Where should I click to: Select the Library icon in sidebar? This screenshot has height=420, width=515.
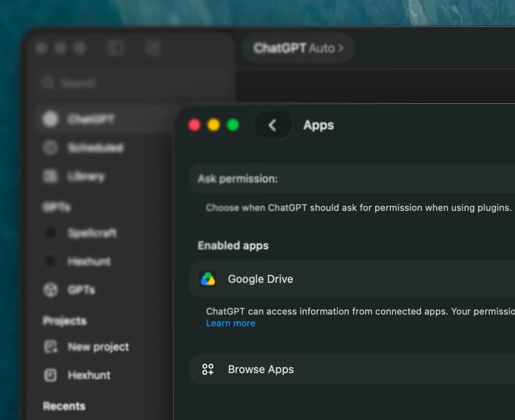click(x=50, y=176)
